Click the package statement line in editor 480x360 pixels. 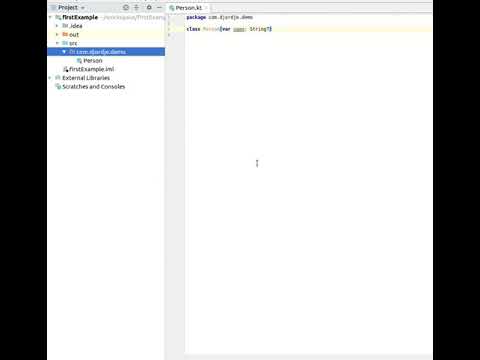coord(220,17)
